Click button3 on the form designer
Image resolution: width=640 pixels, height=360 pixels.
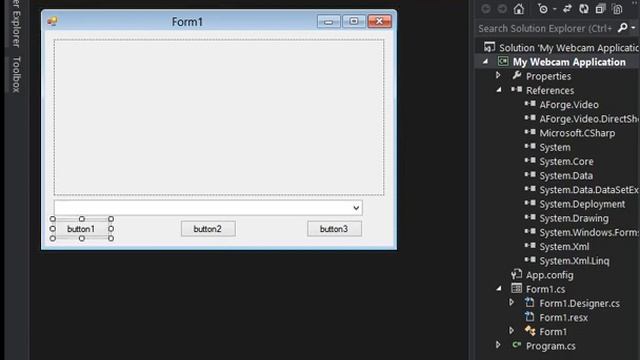pos(334,229)
